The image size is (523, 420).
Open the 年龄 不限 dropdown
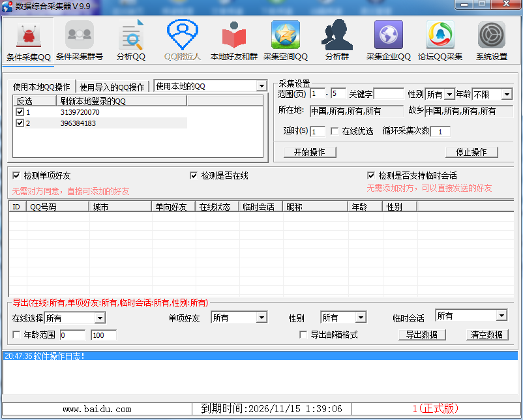pyautogui.click(x=507, y=95)
